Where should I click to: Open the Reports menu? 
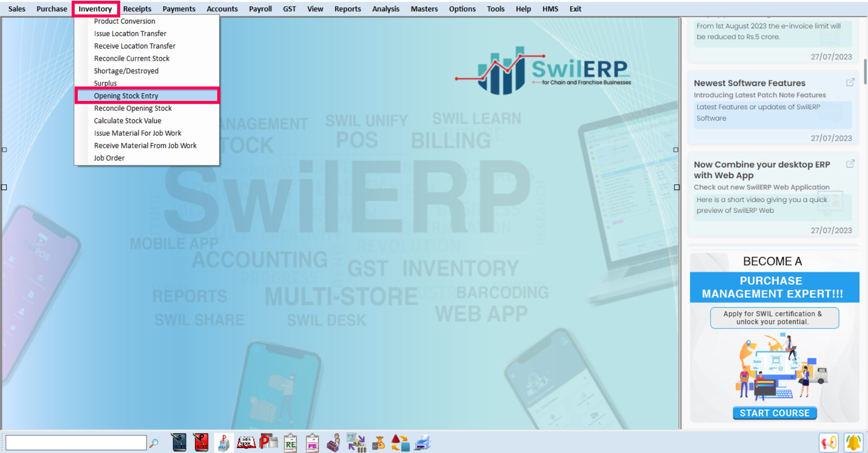click(x=348, y=9)
